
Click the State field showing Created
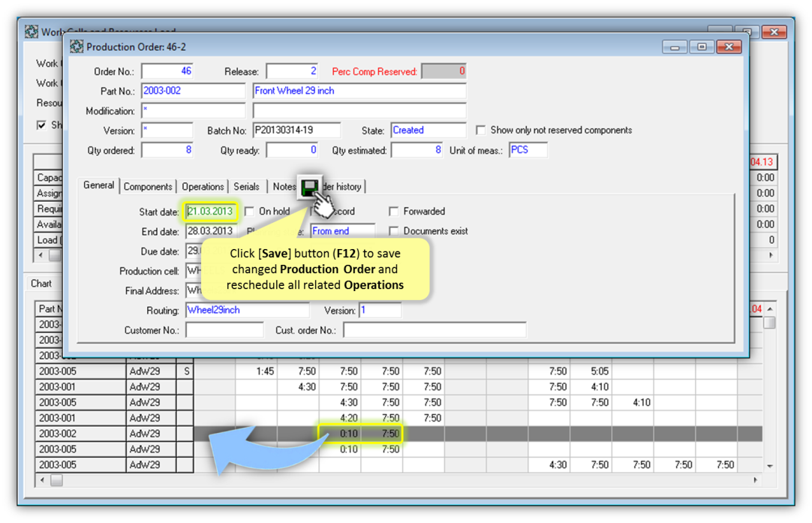[x=429, y=131]
